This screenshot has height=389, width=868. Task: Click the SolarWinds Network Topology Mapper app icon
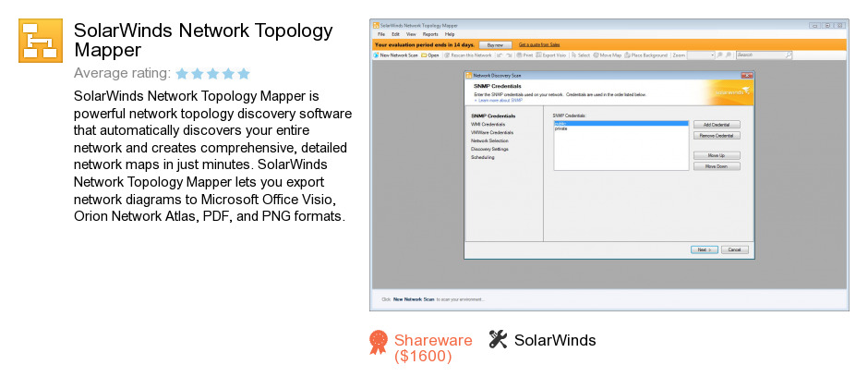point(41,41)
